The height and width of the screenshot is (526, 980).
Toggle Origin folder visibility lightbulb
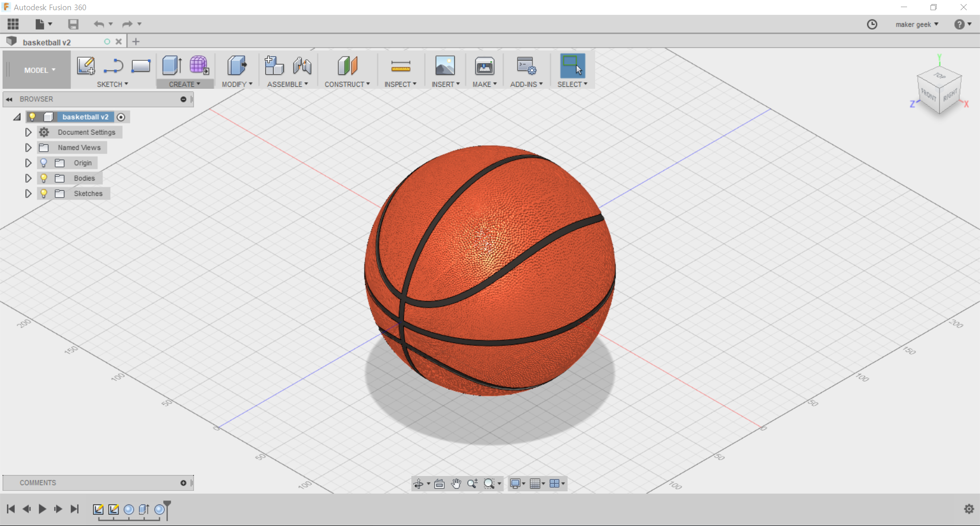[x=44, y=163]
